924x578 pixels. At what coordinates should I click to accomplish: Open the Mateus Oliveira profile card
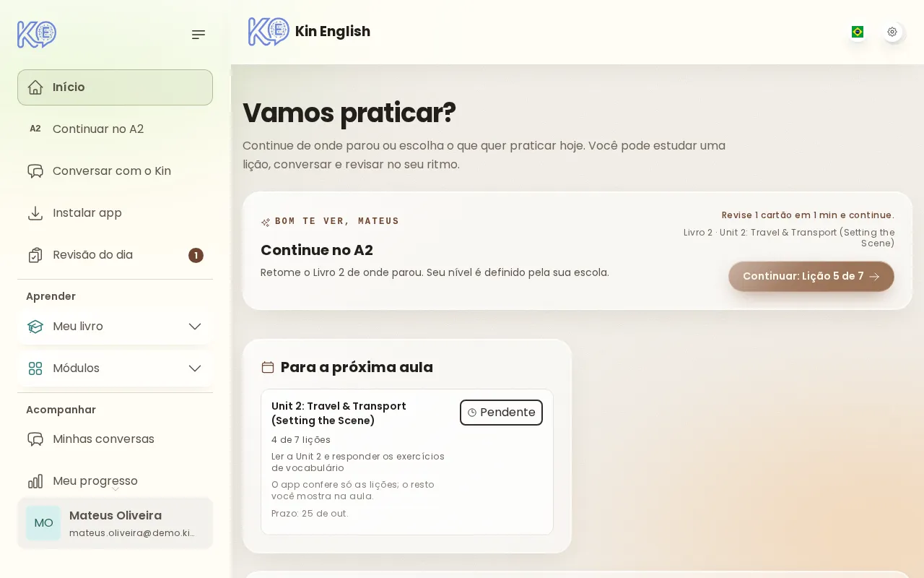tap(115, 523)
